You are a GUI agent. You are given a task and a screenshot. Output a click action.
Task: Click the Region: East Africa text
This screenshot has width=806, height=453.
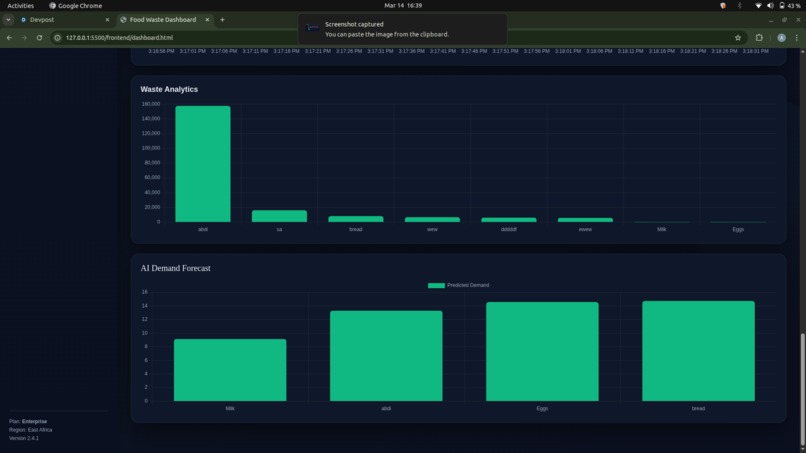coord(30,430)
